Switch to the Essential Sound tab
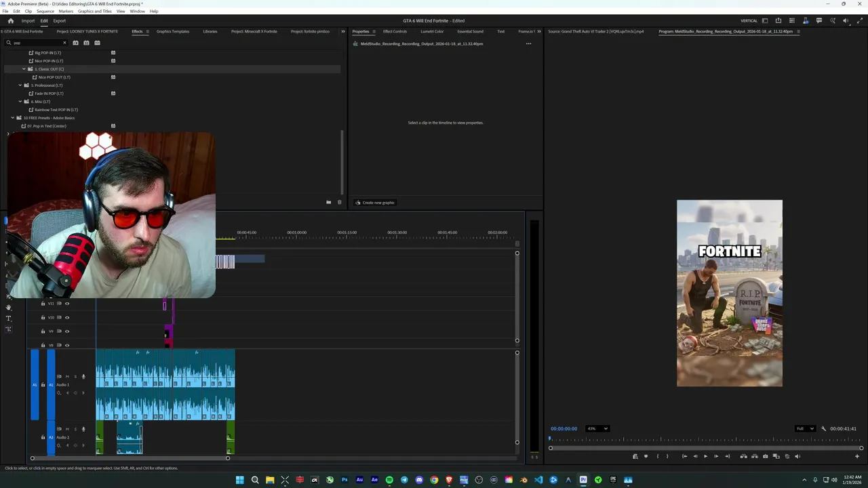This screenshot has height=488, width=868. click(x=470, y=31)
